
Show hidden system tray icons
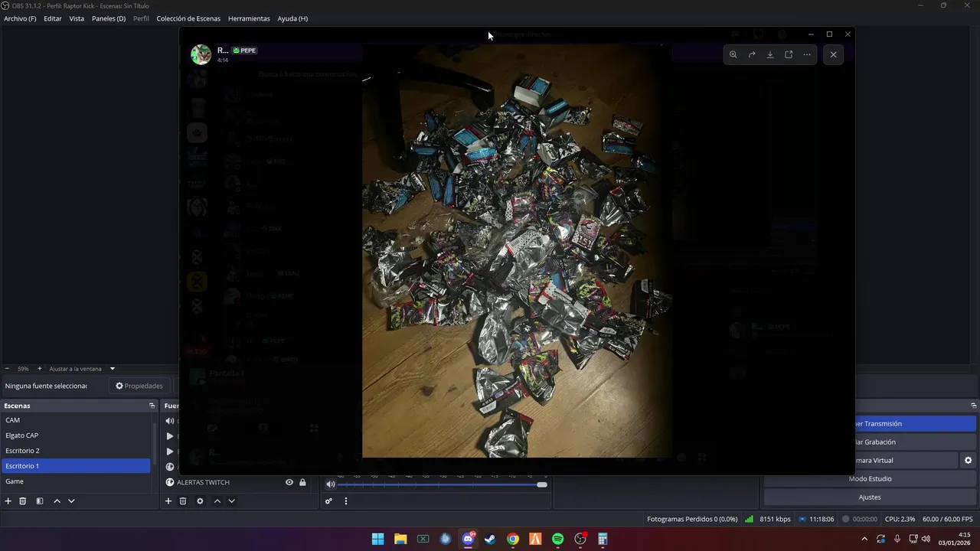click(864, 539)
